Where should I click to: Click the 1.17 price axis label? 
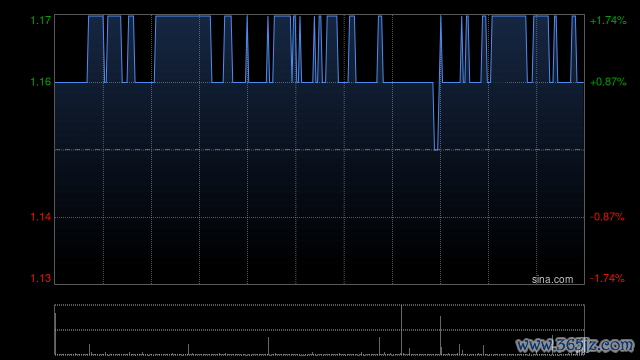(41, 20)
